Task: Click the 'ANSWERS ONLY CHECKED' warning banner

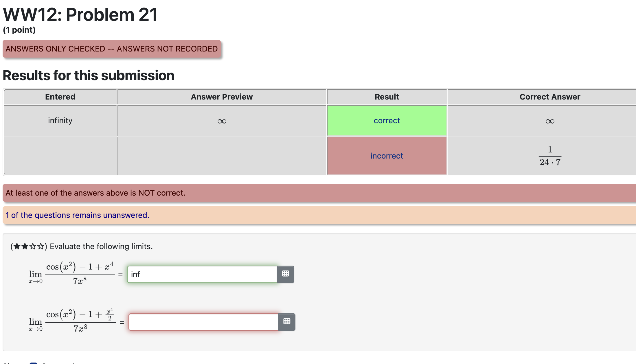Action: (112, 49)
